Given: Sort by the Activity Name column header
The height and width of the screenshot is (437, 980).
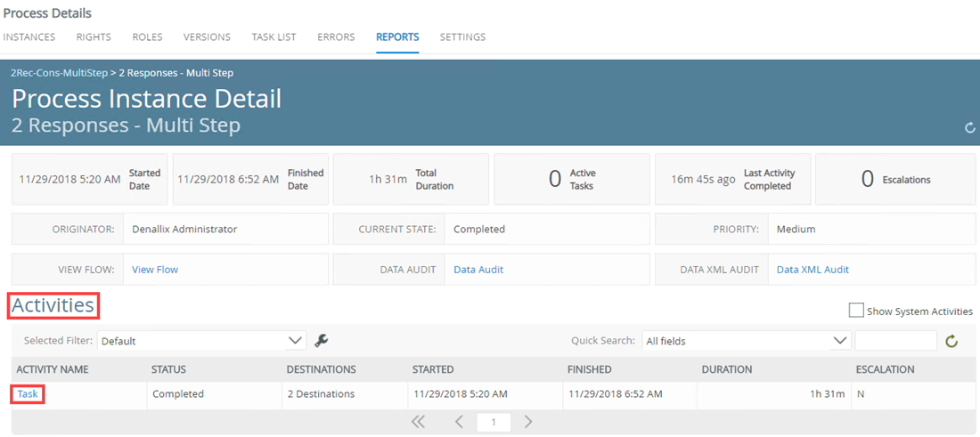Looking at the screenshot, I should pos(53,369).
